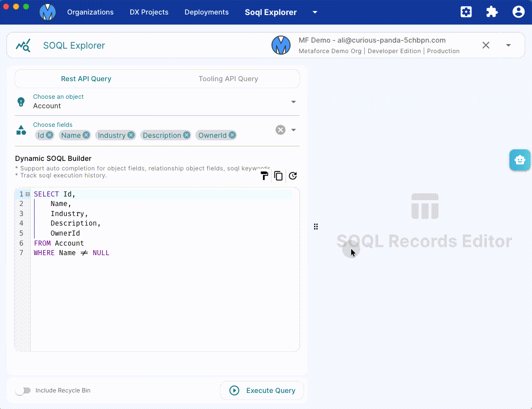Collapse the SELECT fold marker on line 1

click(28, 194)
